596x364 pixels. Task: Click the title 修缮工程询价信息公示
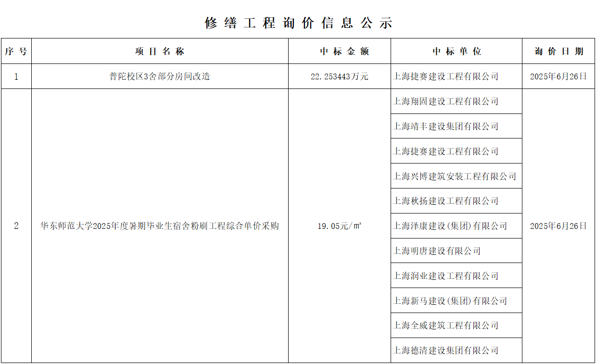[298, 23]
